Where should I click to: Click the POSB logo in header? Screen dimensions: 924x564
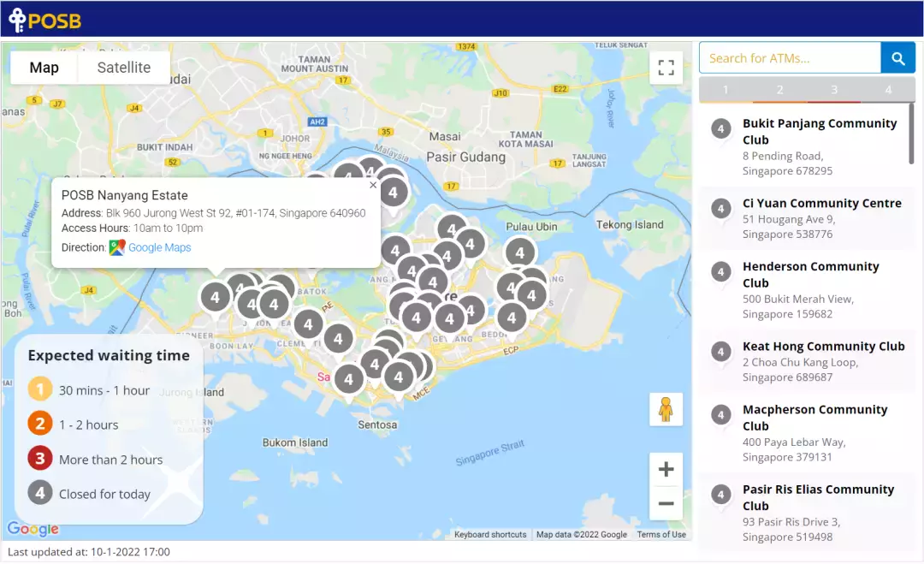(x=44, y=20)
